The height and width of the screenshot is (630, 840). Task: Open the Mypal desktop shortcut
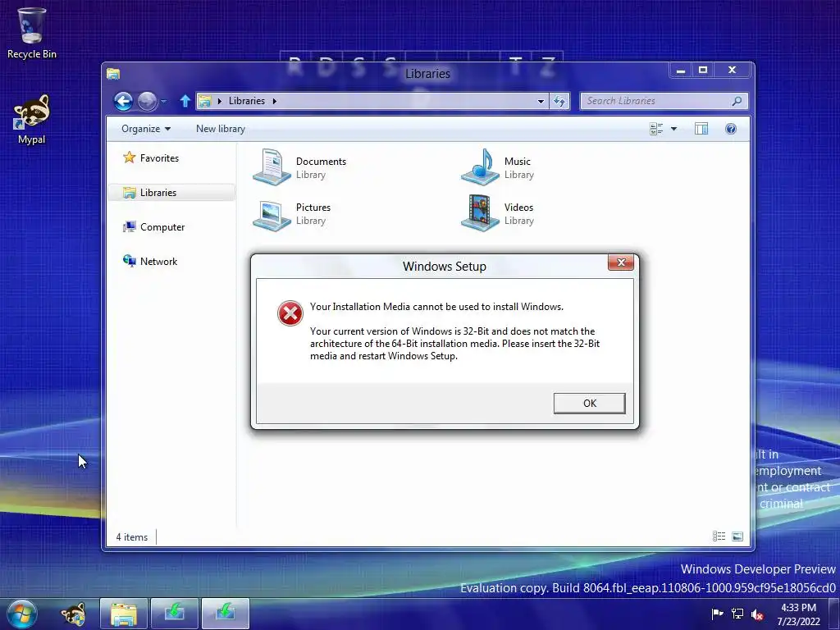32,119
